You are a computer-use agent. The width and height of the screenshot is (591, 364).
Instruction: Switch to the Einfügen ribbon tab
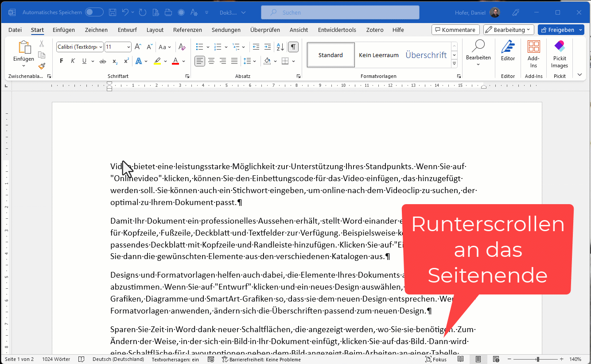(64, 30)
